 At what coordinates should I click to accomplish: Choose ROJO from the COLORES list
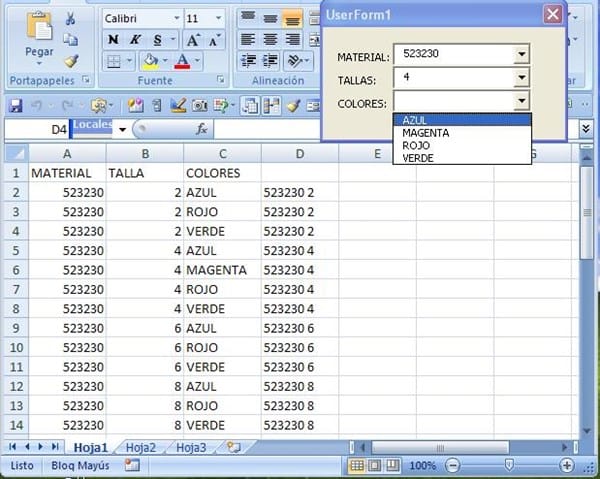462,145
